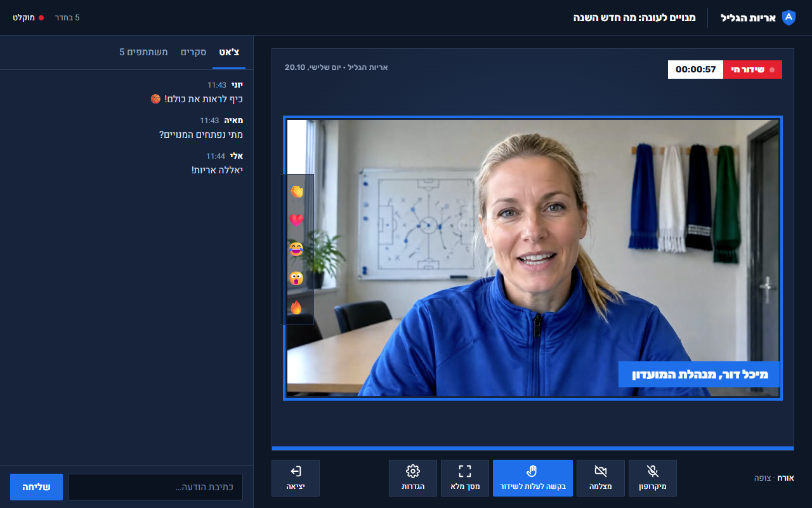The image size is (812, 508).
Task: Request to go on air (בקשה לעלות לשידור)
Action: pyautogui.click(x=533, y=478)
